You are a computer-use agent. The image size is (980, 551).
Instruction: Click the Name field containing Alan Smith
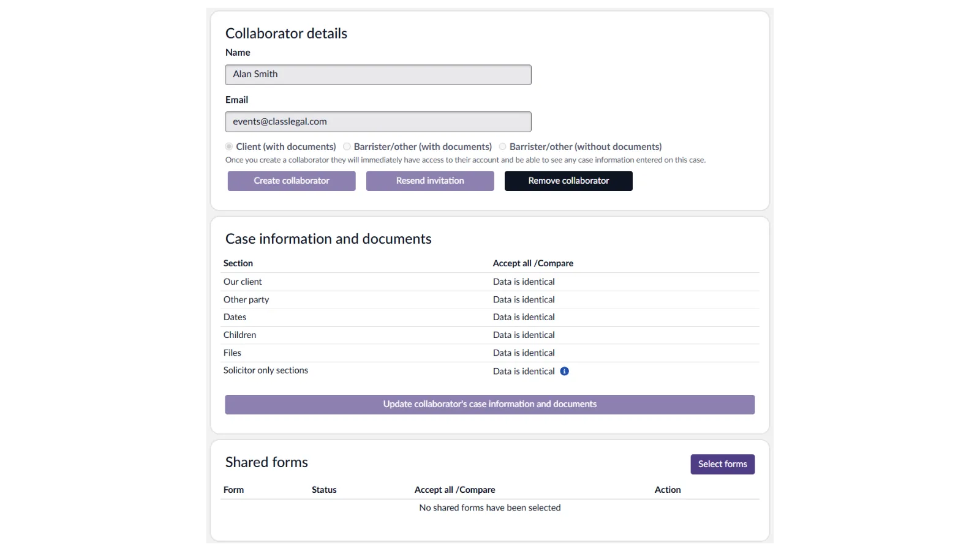pos(378,75)
